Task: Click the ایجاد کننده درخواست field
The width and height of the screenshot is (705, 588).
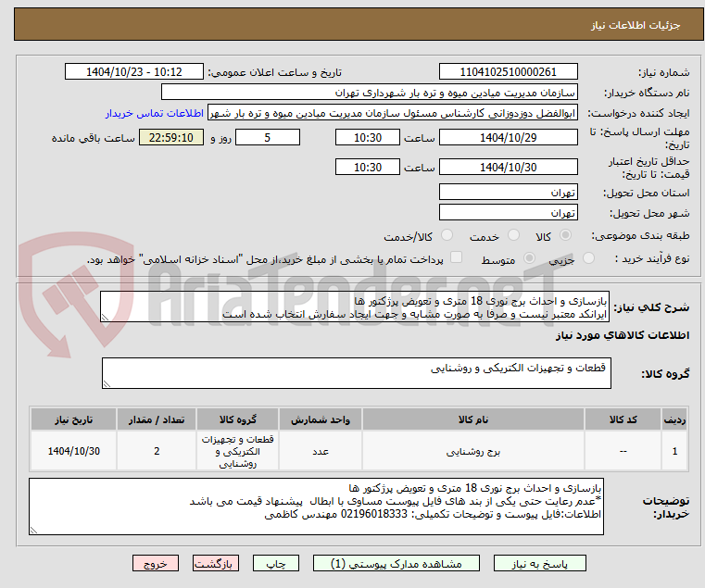Action: pos(393,113)
